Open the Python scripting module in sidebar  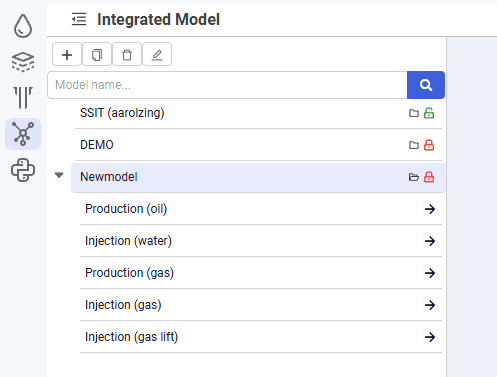pyautogui.click(x=23, y=170)
